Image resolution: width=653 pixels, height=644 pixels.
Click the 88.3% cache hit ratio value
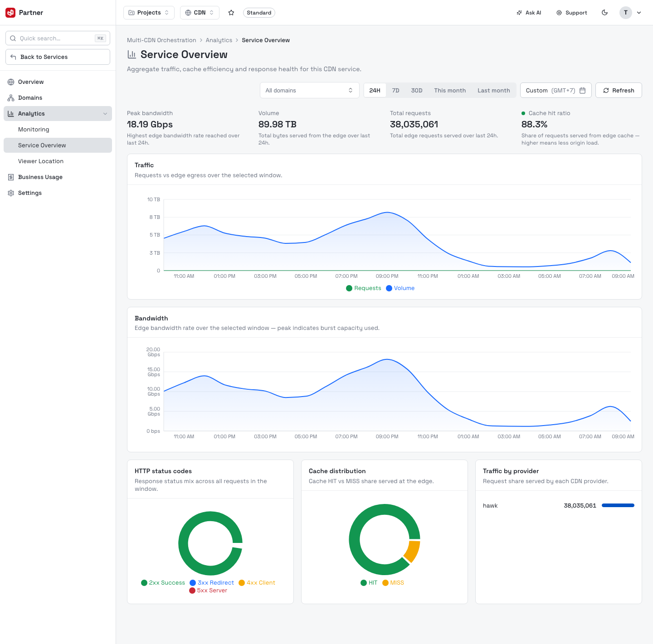[x=534, y=125]
